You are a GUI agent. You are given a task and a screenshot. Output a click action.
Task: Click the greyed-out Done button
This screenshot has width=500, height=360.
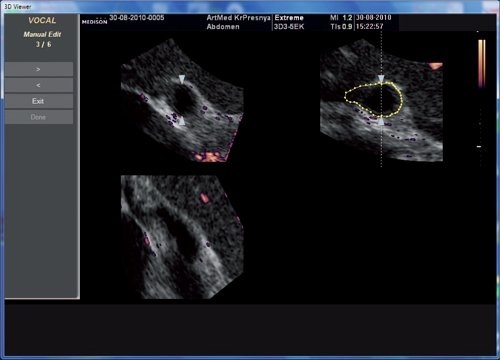(x=39, y=117)
